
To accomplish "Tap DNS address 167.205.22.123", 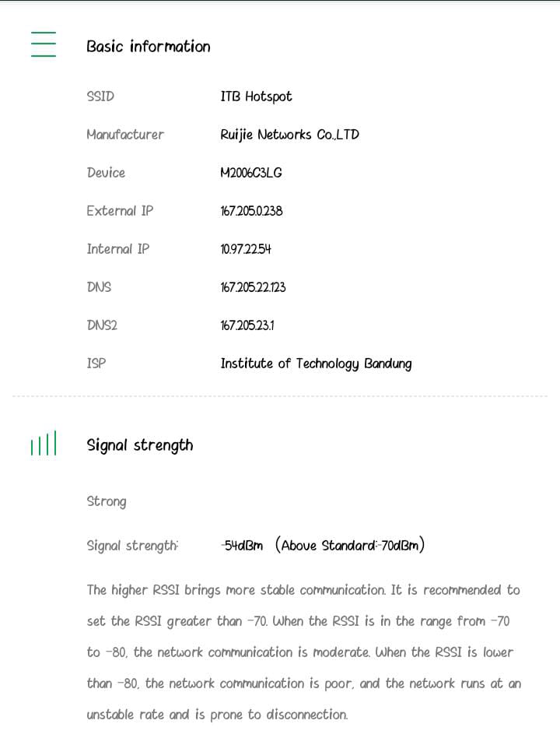I will click(253, 287).
